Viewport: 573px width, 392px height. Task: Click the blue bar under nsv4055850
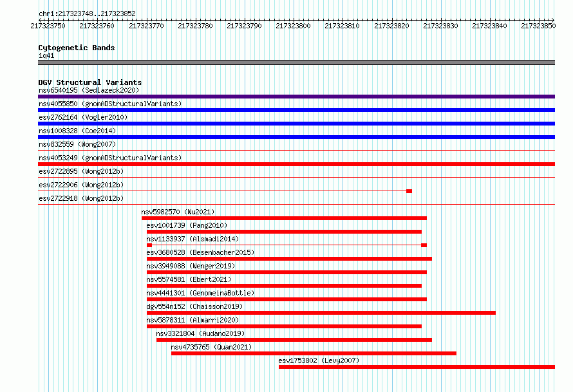(x=296, y=110)
